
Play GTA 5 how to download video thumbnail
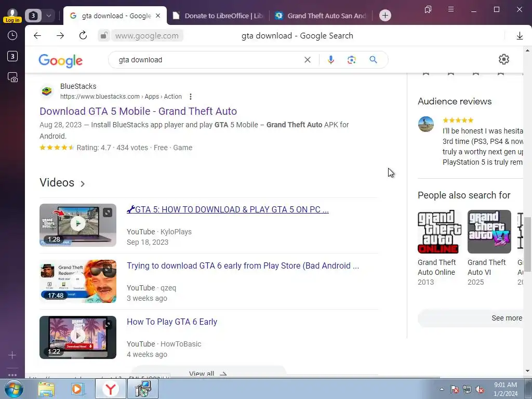tap(78, 225)
